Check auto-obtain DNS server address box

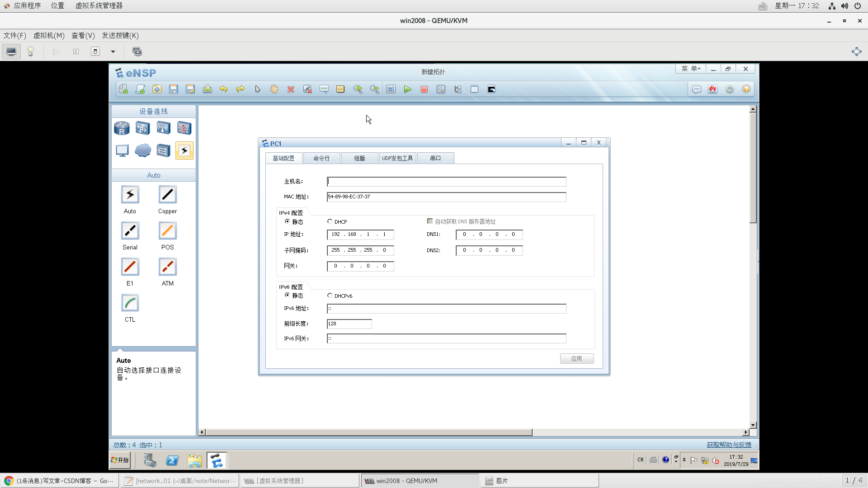click(x=430, y=221)
